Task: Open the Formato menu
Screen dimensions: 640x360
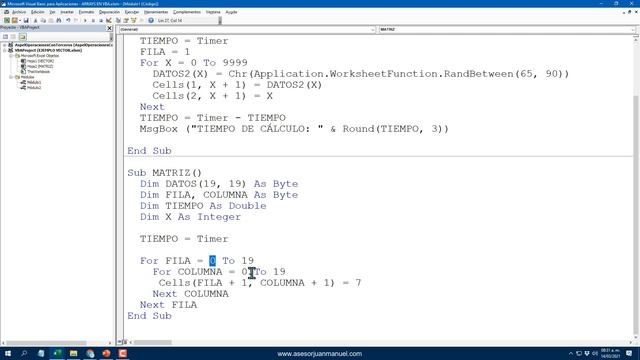Action: [86, 12]
